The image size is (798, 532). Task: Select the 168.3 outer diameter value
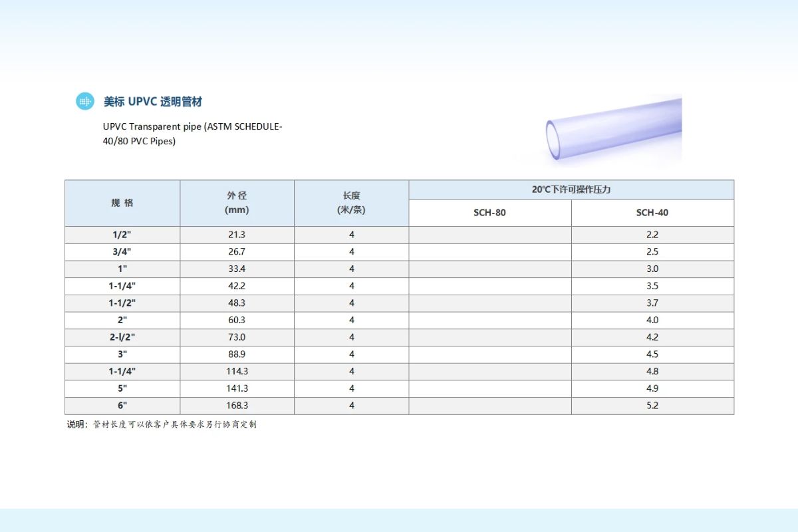tap(237, 406)
